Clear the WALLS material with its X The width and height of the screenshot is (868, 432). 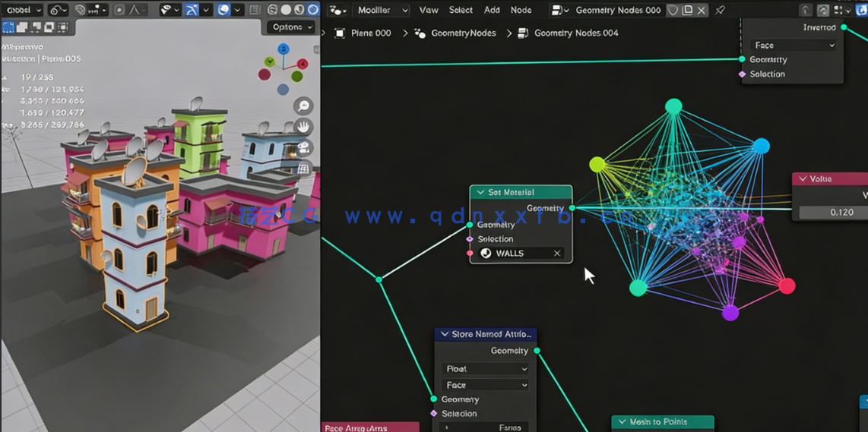point(557,254)
